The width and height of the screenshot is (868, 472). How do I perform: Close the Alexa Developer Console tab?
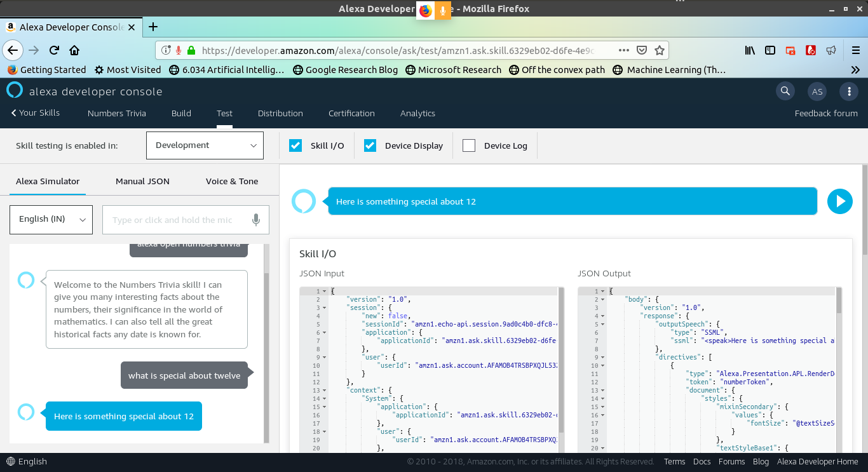(132, 27)
